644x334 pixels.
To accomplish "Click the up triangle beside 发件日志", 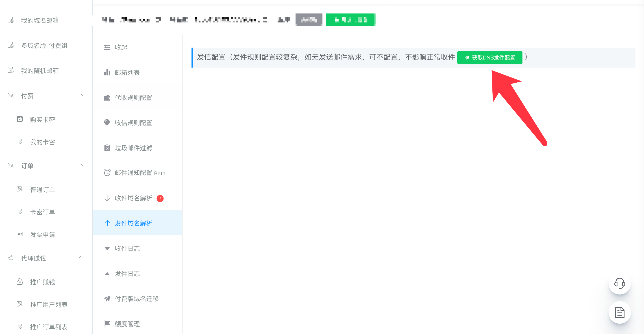I will tap(107, 274).
